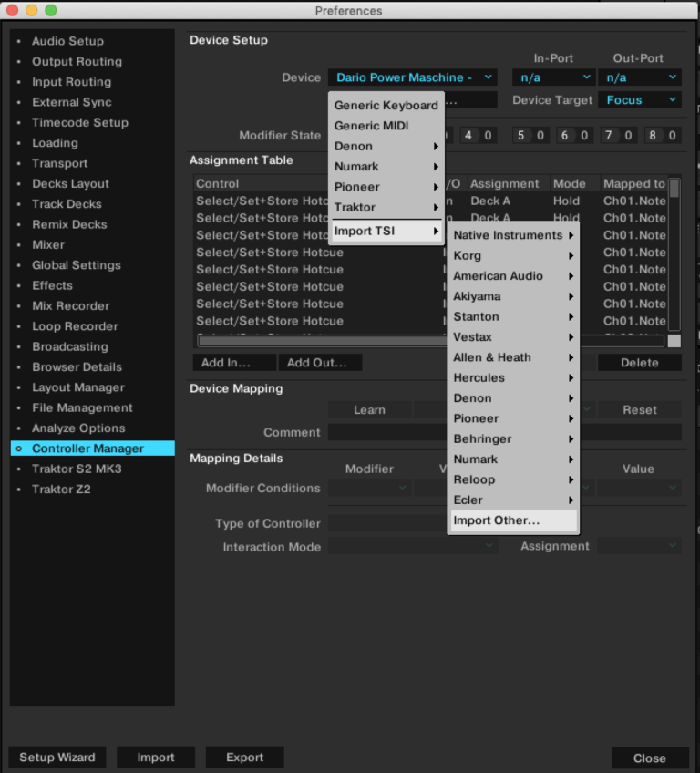700x773 pixels.
Task: Open the Setup Wizard
Action: (x=57, y=758)
